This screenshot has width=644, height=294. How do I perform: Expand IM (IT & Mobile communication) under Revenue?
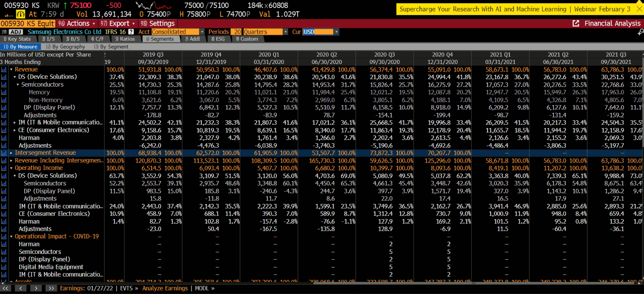[15, 123]
